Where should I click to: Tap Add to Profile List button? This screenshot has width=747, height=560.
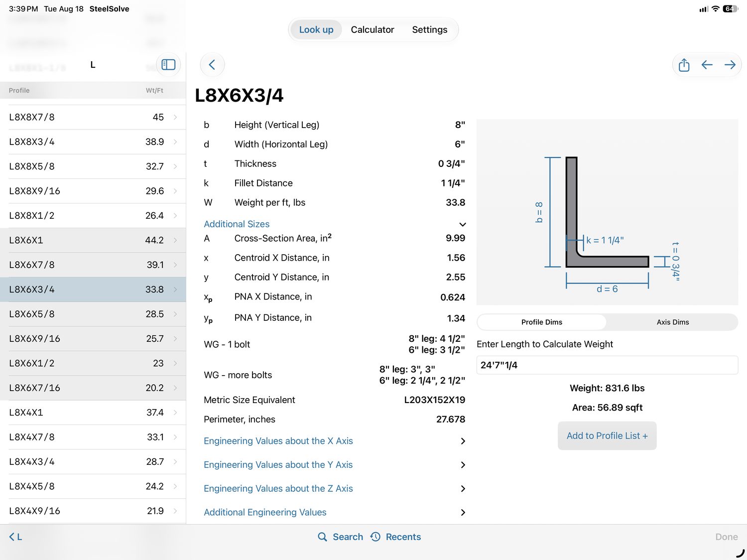click(x=607, y=435)
